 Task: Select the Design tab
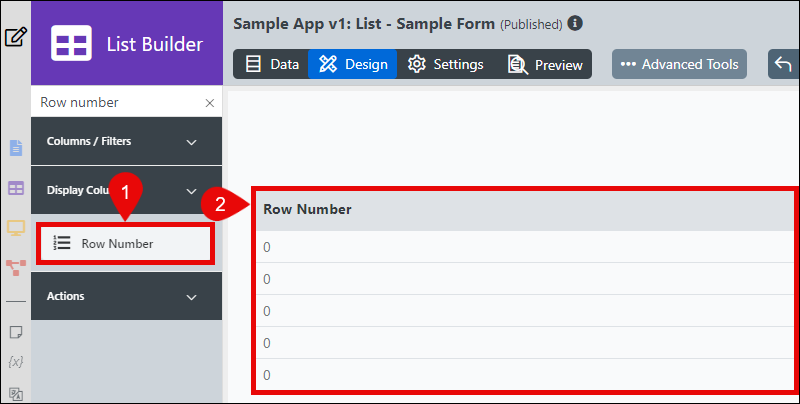(x=353, y=64)
